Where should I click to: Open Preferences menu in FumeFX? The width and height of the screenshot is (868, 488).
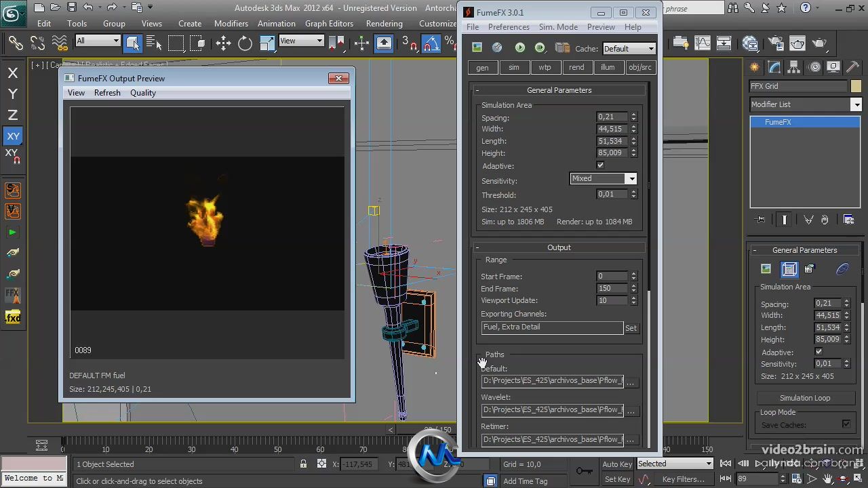509,27
